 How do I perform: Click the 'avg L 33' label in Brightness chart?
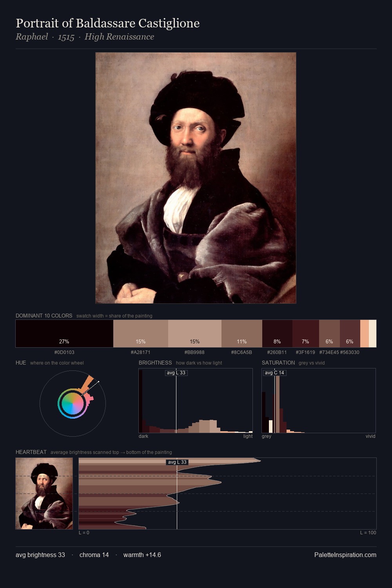tap(176, 373)
